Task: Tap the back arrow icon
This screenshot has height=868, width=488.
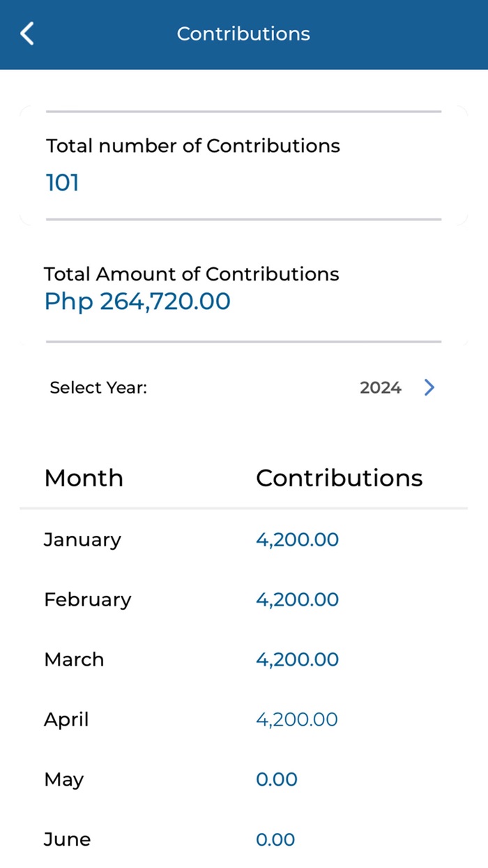Action: [x=27, y=33]
